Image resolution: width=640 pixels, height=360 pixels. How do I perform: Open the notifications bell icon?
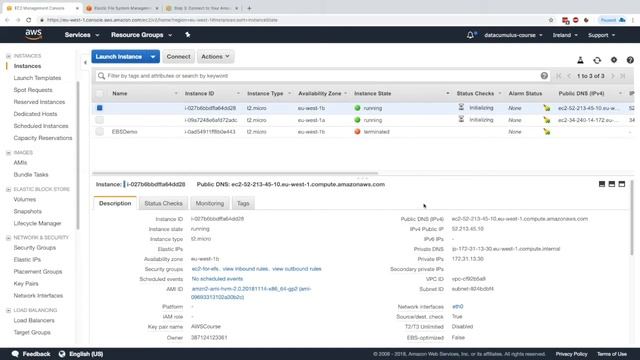click(x=470, y=35)
